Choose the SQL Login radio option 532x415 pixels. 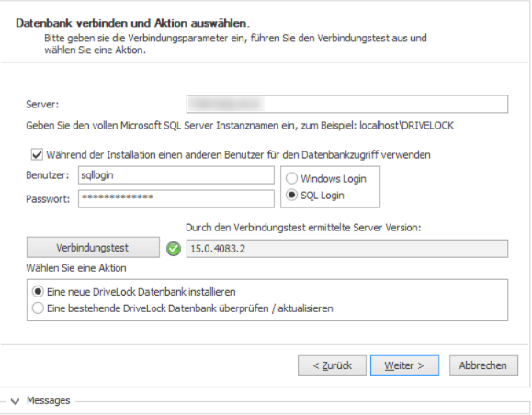292,195
